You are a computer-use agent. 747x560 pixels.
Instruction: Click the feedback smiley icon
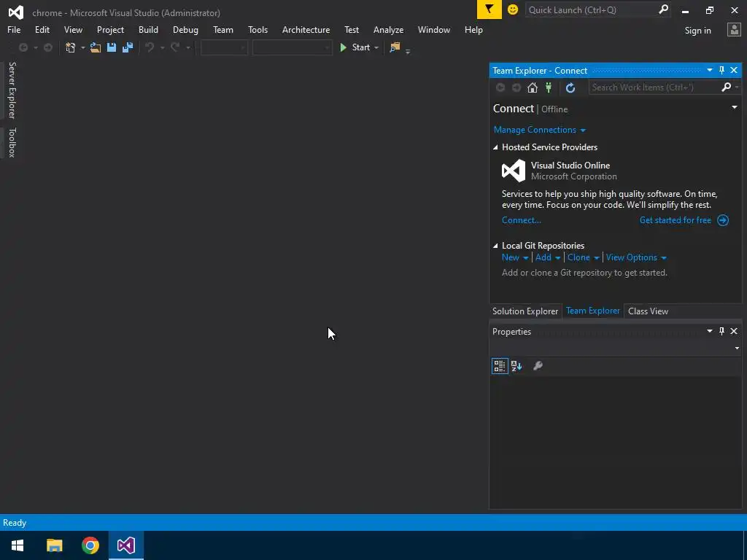coord(513,9)
